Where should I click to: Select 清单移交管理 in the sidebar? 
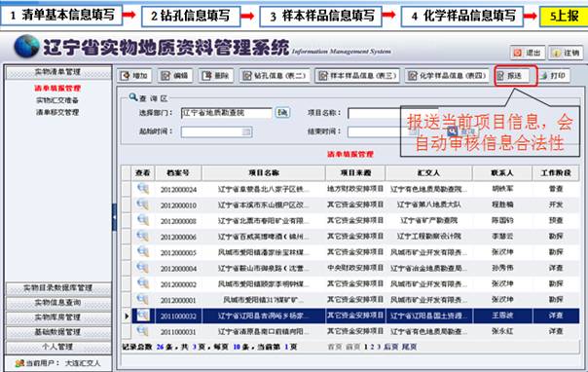(x=57, y=113)
